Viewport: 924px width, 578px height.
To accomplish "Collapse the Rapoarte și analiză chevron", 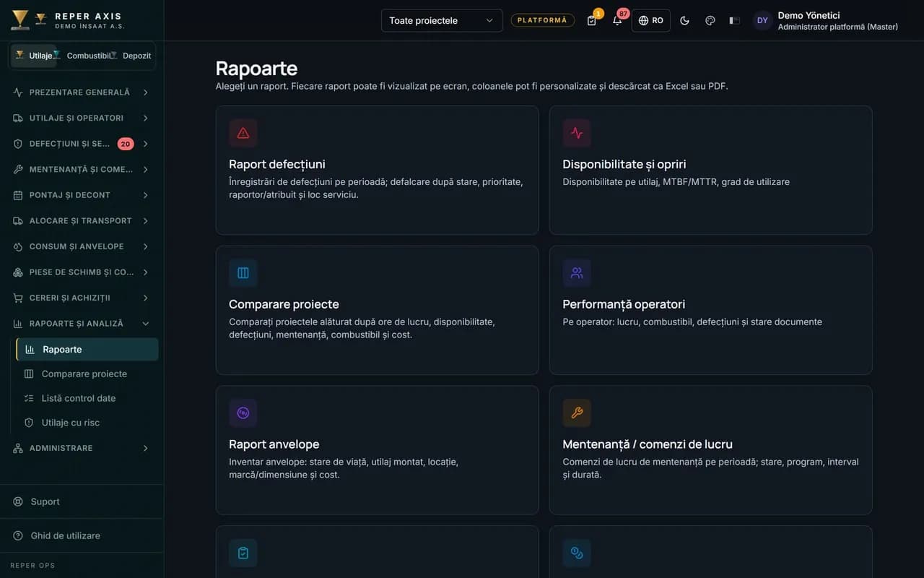I will 146,324.
